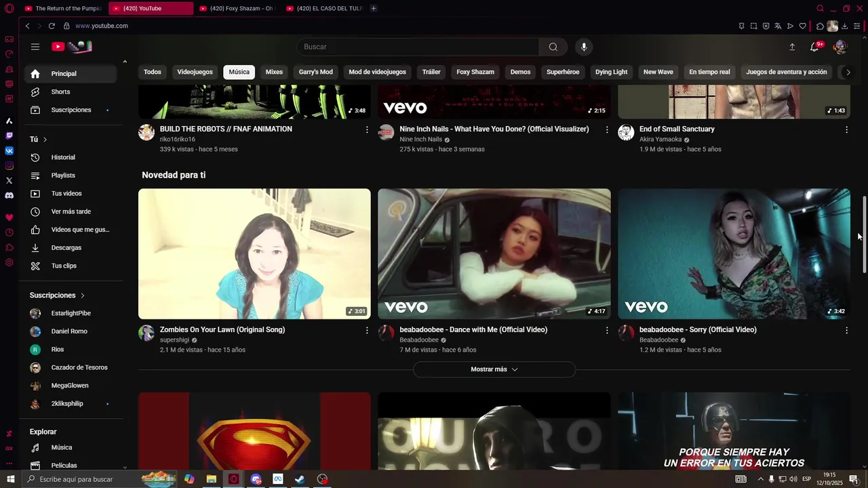Select the Videojuegos filter chip
The height and width of the screenshot is (488, 868).
[x=195, y=72]
